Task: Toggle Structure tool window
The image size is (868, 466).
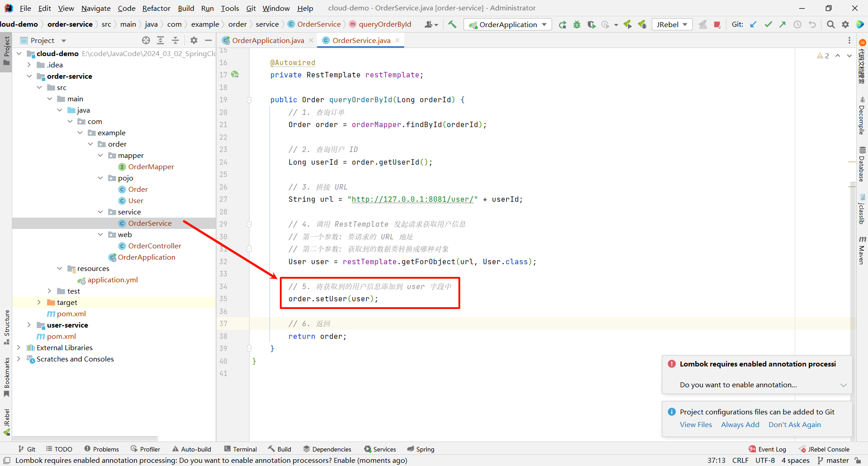Action: pos(6,327)
